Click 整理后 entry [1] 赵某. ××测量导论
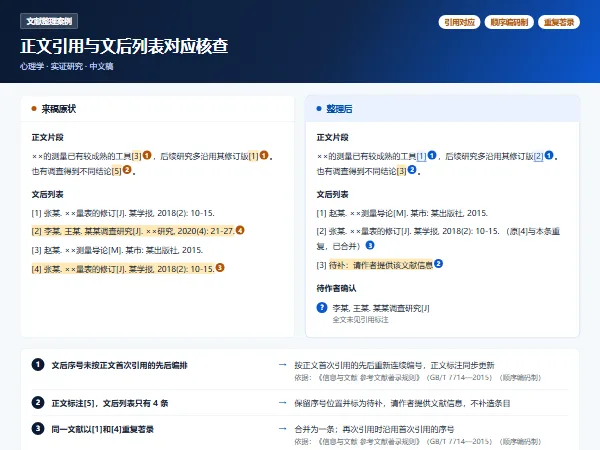 pos(402,213)
